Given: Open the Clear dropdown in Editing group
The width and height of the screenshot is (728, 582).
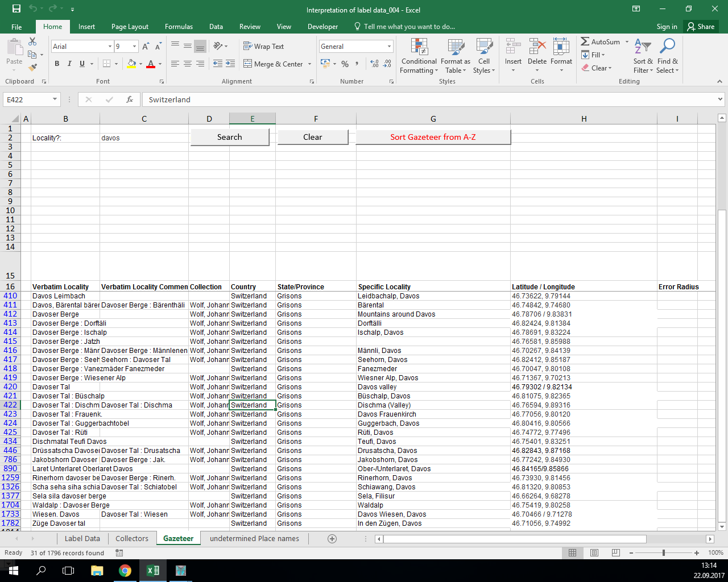Looking at the screenshot, I should (x=597, y=68).
